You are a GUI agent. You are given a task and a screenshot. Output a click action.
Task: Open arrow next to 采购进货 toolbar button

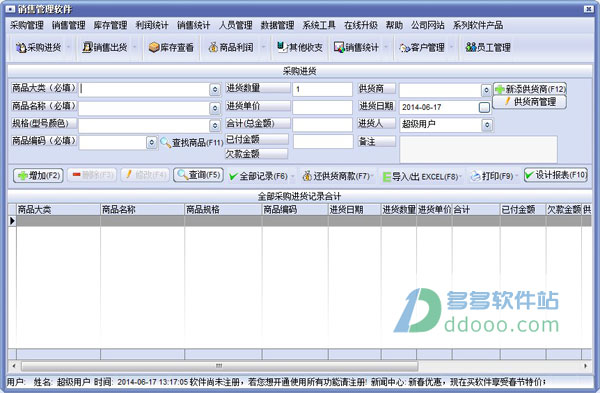point(68,47)
